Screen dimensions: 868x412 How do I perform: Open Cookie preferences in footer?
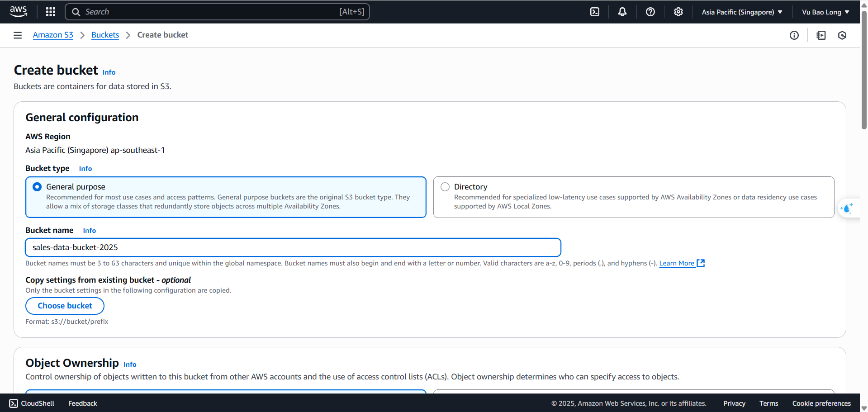[x=821, y=403]
